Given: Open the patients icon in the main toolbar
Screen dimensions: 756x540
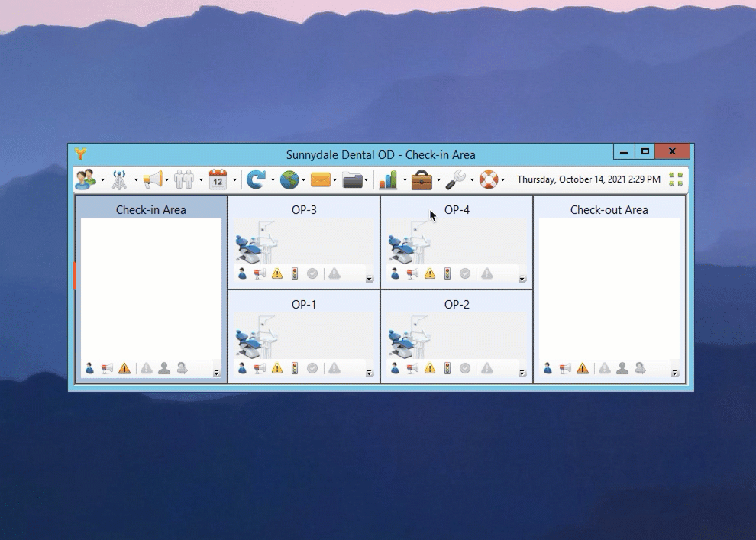Looking at the screenshot, I should pos(86,179).
